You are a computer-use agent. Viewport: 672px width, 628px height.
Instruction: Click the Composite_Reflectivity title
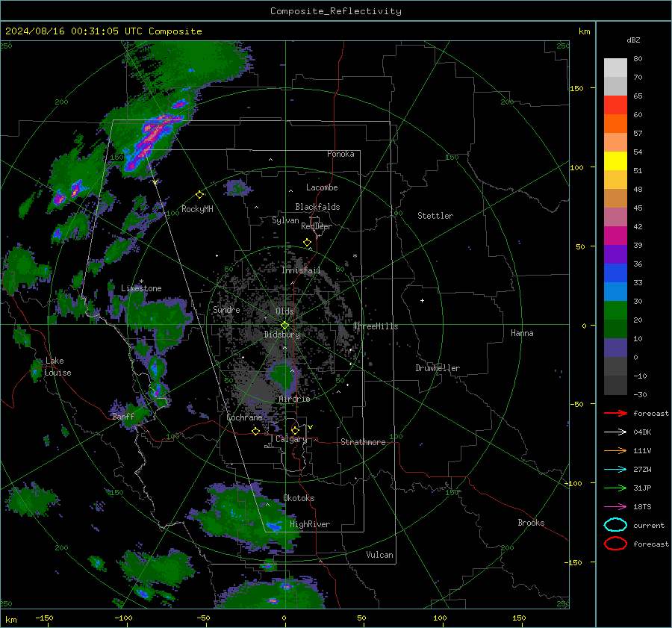pyautogui.click(x=336, y=11)
